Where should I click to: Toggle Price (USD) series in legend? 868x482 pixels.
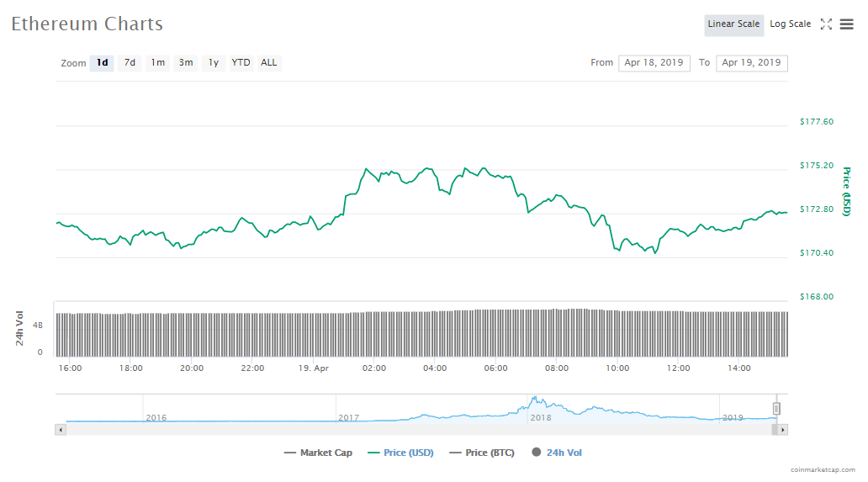(400, 453)
